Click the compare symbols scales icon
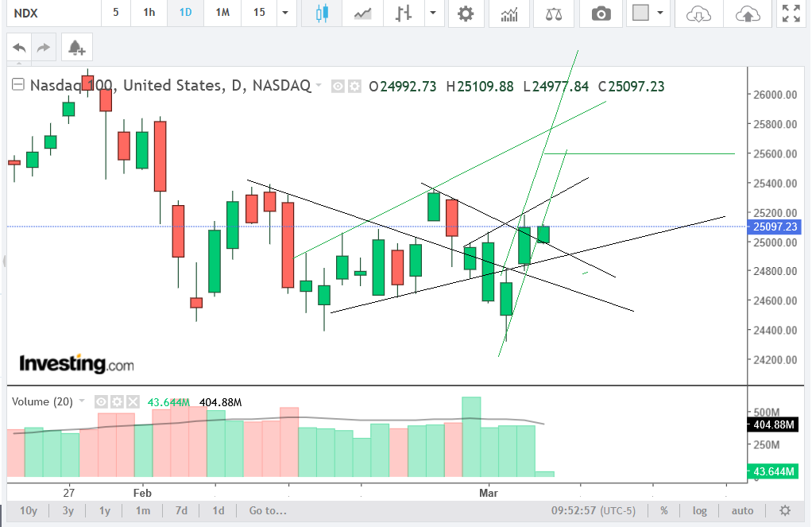 click(554, 14)
